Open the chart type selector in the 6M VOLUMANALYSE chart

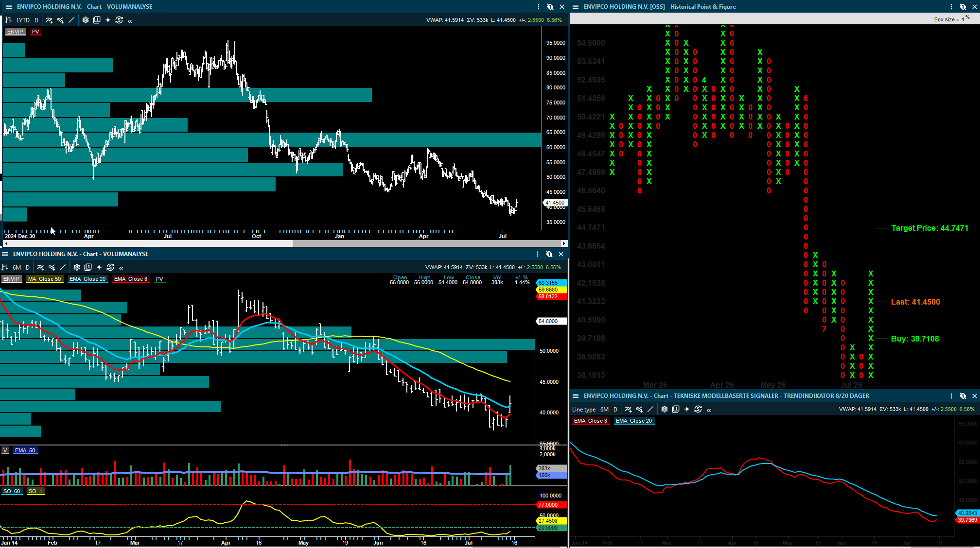pyautogui.click(x=5, y=267)
